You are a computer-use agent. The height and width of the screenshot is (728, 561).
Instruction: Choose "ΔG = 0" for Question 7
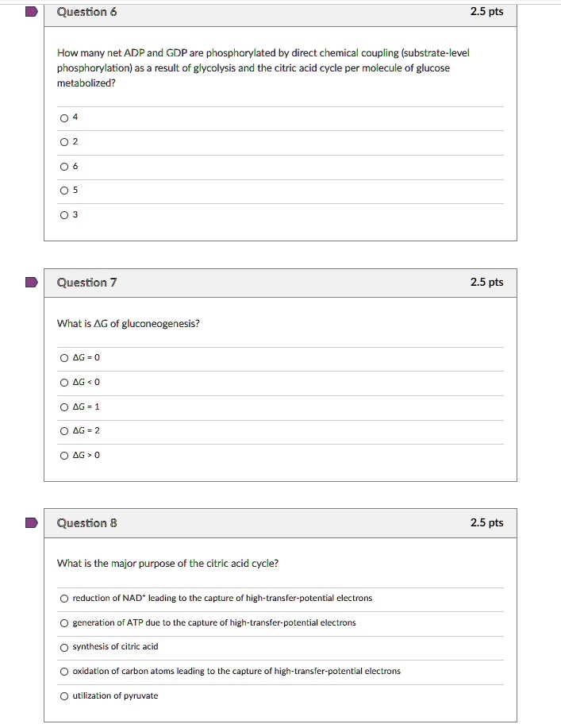pos(63,358)
